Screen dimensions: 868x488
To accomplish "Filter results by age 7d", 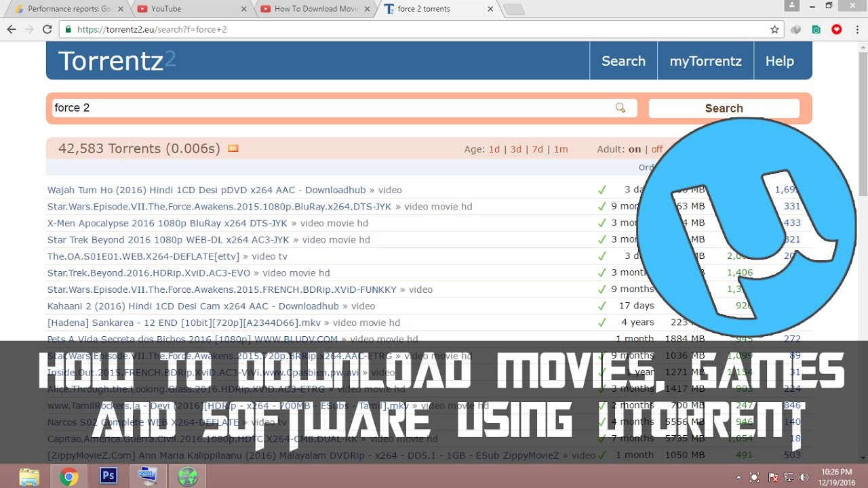I will [x=538, y=149].
